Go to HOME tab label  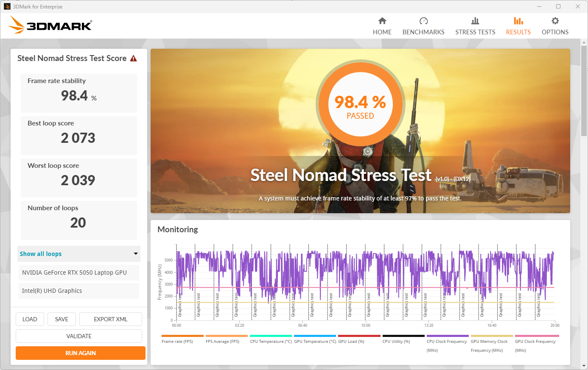[382, 32]
